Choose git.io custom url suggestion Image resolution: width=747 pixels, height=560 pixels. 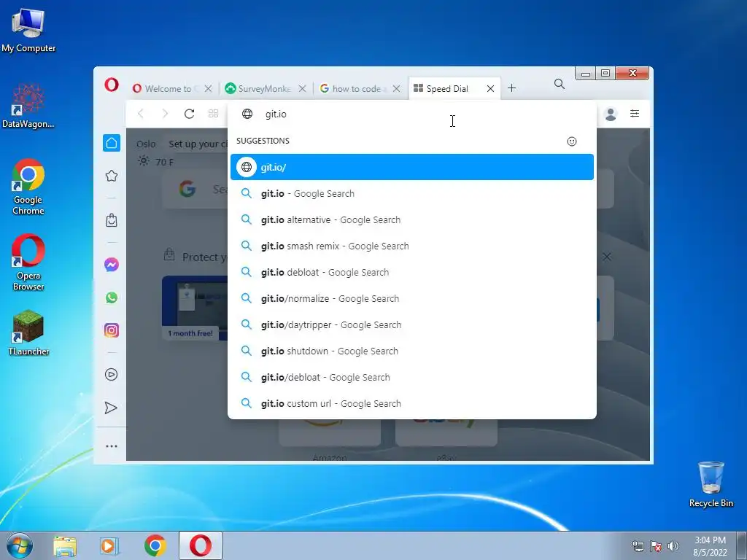tap(411, 403)
